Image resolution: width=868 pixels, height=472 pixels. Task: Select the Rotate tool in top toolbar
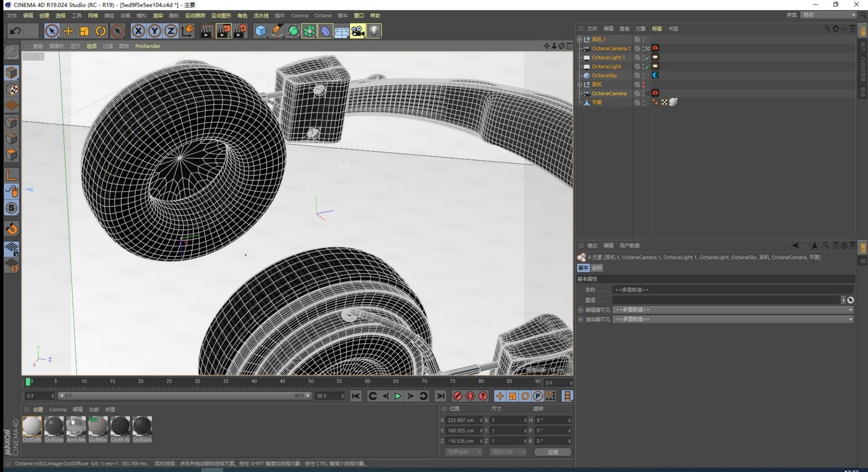(101, 31)
